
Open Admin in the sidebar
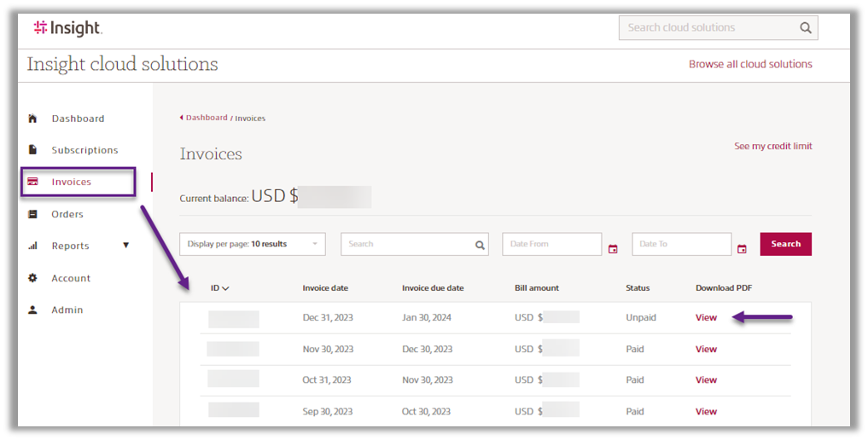67,310
